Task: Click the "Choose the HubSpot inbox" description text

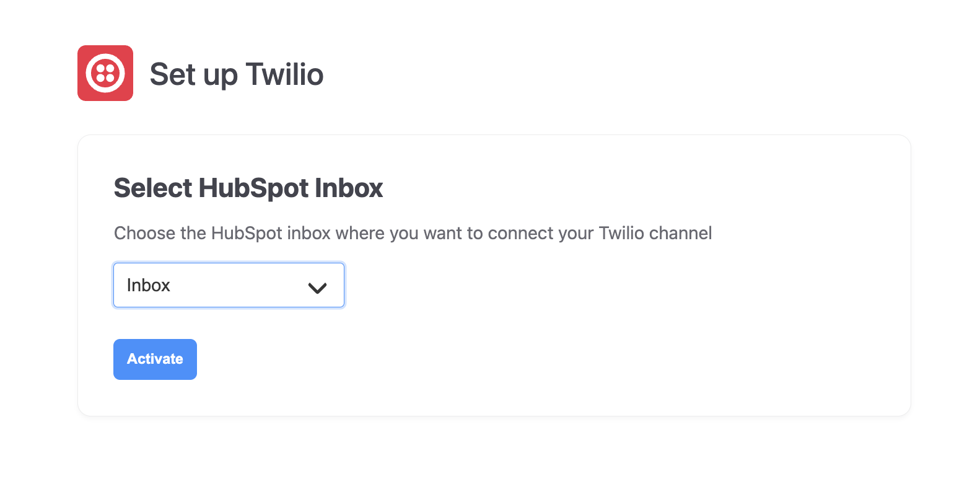Action: (x=413, y=233)
